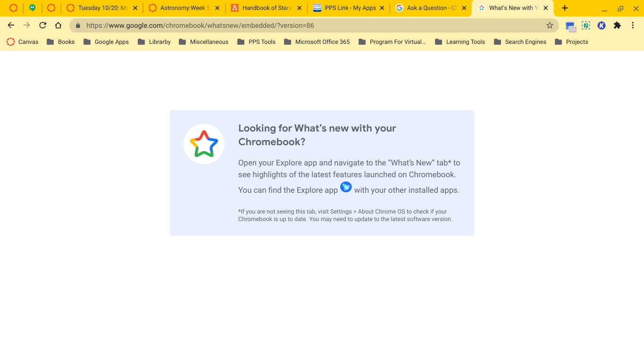644x362 pixels.
Task: Open the Canvas bookmark
Action: coord(22,41)
